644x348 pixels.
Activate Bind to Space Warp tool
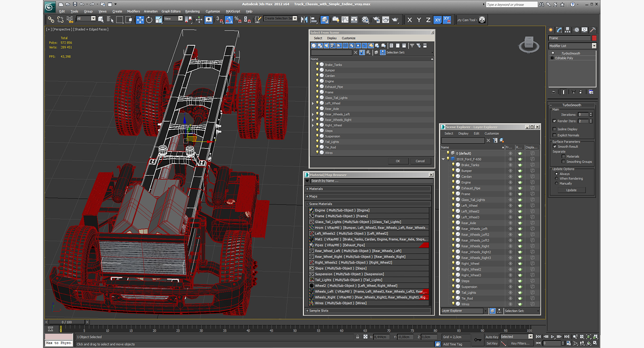click(70, 20)
